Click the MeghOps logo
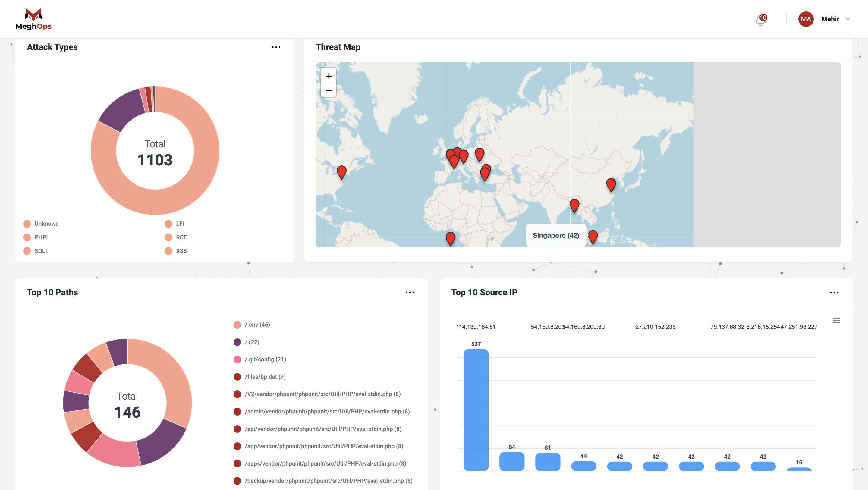Image resolution: width=868 pixels, height=490 pixels. click(x=33, y=19)
